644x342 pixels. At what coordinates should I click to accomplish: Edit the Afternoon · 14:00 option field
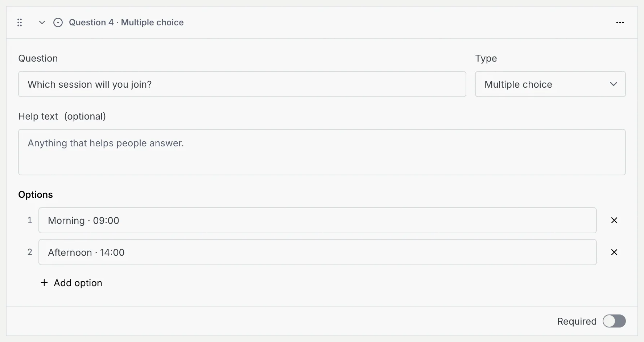(x=318, y=252)
